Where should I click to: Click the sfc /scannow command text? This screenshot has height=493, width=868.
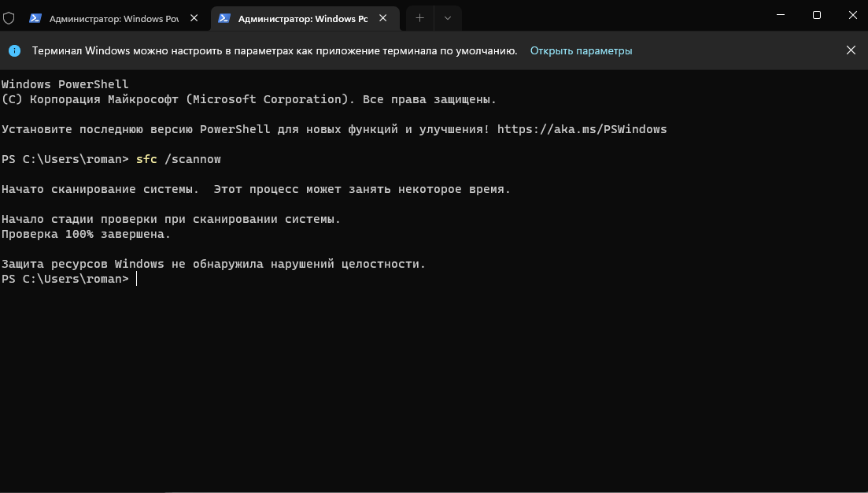(x=179, y=159)
